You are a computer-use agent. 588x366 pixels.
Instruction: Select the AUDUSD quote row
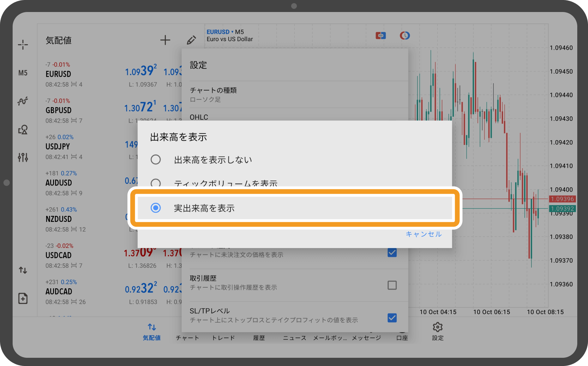coord(87,183)
